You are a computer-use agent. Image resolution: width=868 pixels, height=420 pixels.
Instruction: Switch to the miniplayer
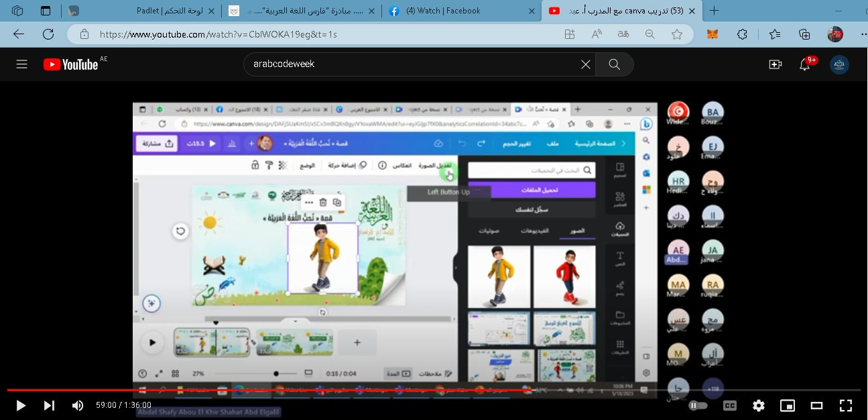tap(788, 405)
